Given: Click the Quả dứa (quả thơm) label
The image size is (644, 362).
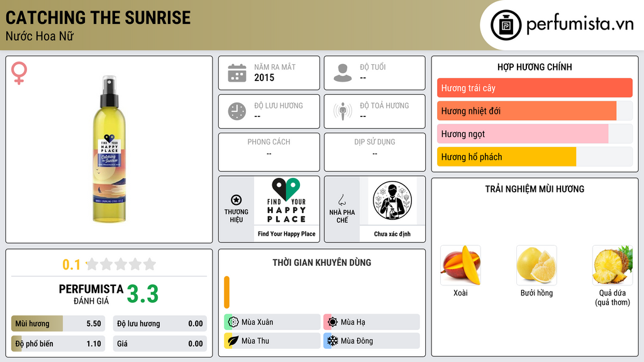Looking at the screenshot, I should (x=613, y=297).
